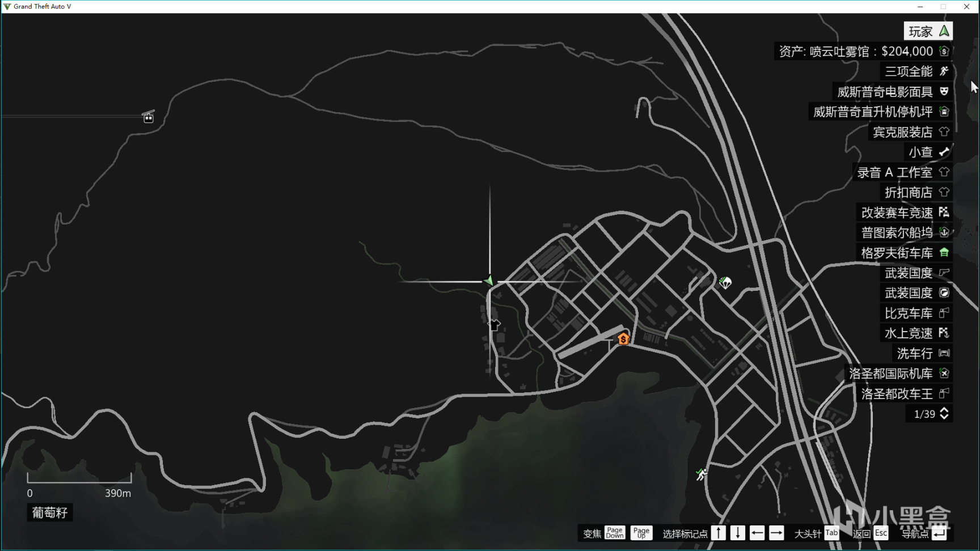The width and height of the screenshot is (980, 551).
Task: Select the 洛圣都国际机库 hangar icon
Action: click(x=944, y=373)
